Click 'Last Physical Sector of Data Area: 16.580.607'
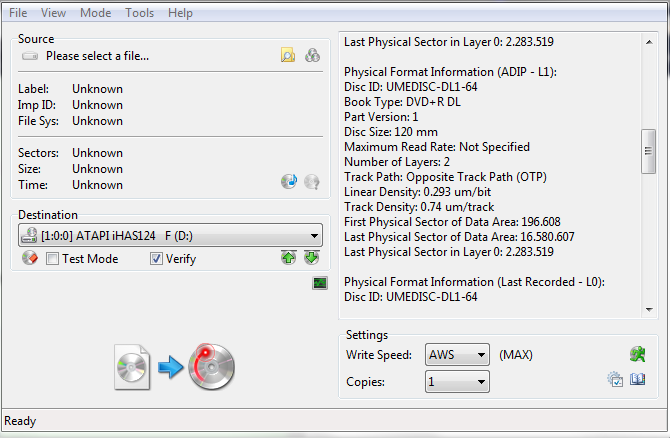Viewport: 670px width, 438px height. point(459,237)
